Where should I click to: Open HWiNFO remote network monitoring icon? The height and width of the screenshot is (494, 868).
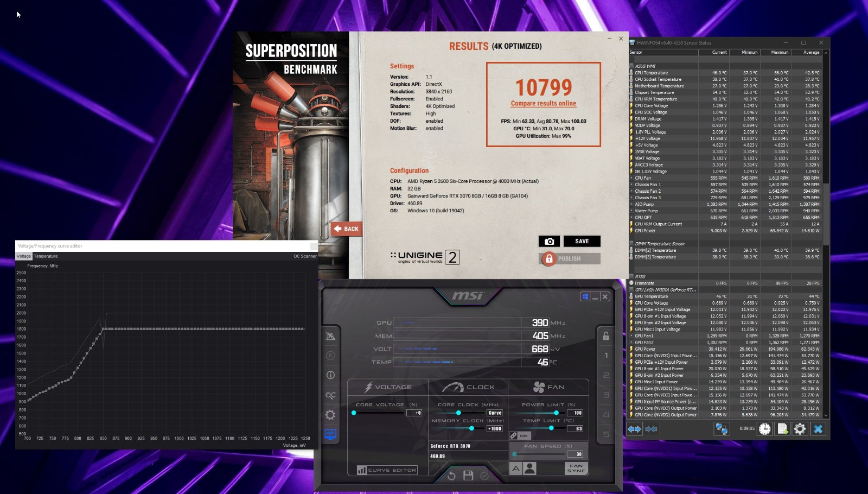721,429
